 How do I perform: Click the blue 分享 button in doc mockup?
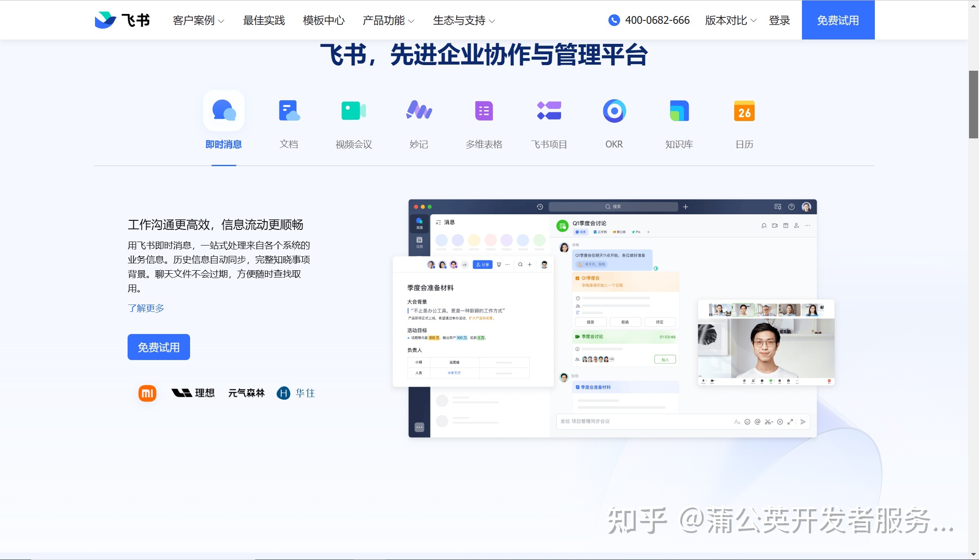(x=483, y=265)
